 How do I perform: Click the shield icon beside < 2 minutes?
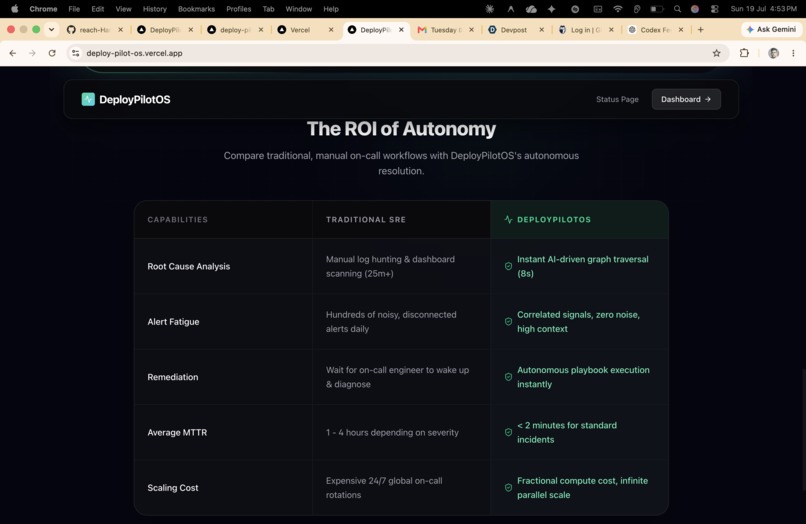coord(508,432)
